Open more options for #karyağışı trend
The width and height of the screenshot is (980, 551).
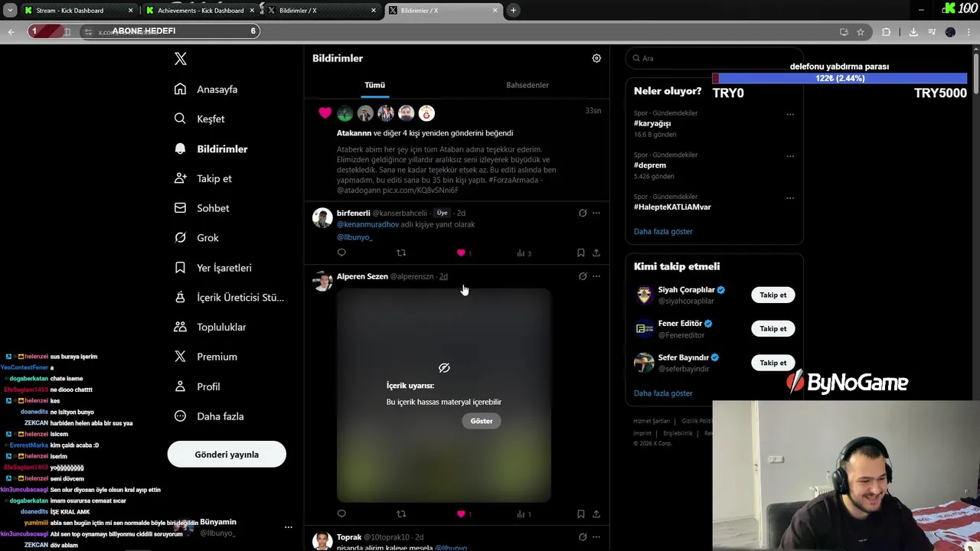click(790, 115)
